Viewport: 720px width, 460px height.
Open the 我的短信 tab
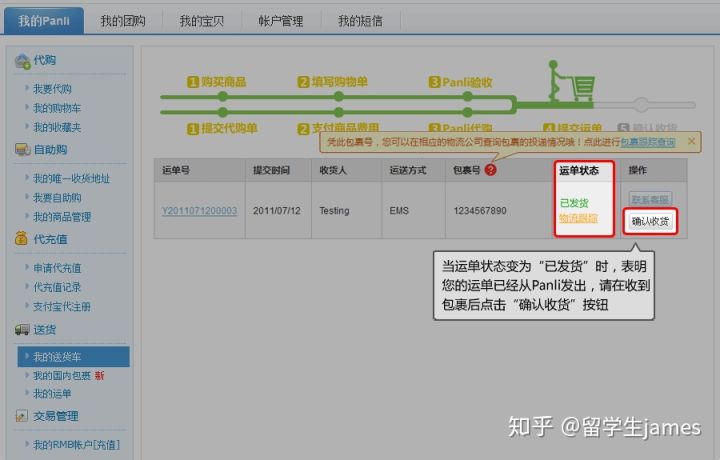(x=360, y=21)
